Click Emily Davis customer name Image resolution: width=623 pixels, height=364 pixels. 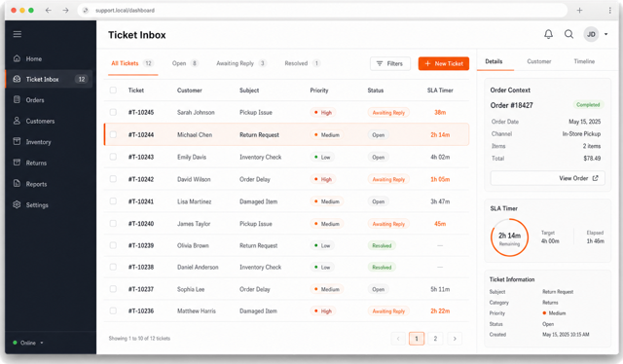[x=192, y=157]
